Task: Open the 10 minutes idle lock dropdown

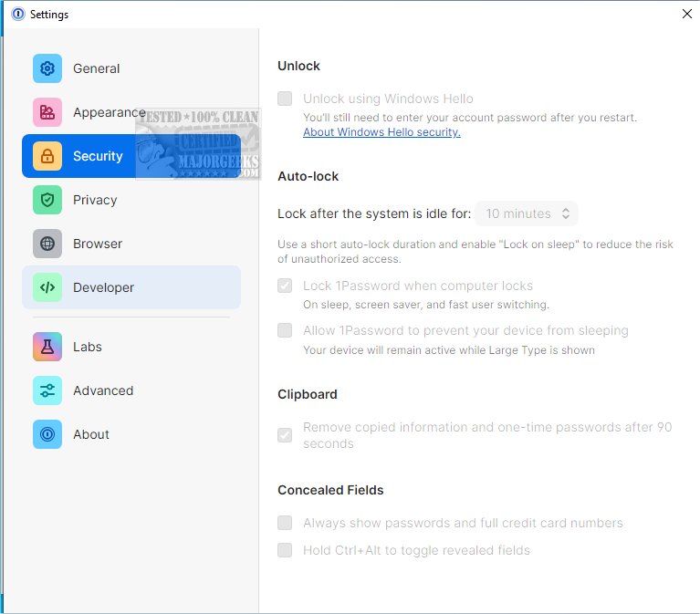Action: coord(527,213)
